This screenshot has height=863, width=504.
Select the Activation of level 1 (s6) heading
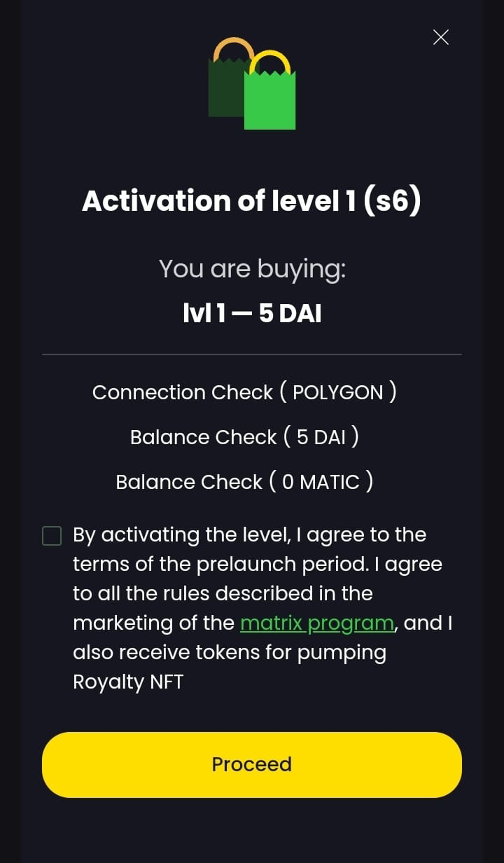pyautogui.click(x=252, y=201)
